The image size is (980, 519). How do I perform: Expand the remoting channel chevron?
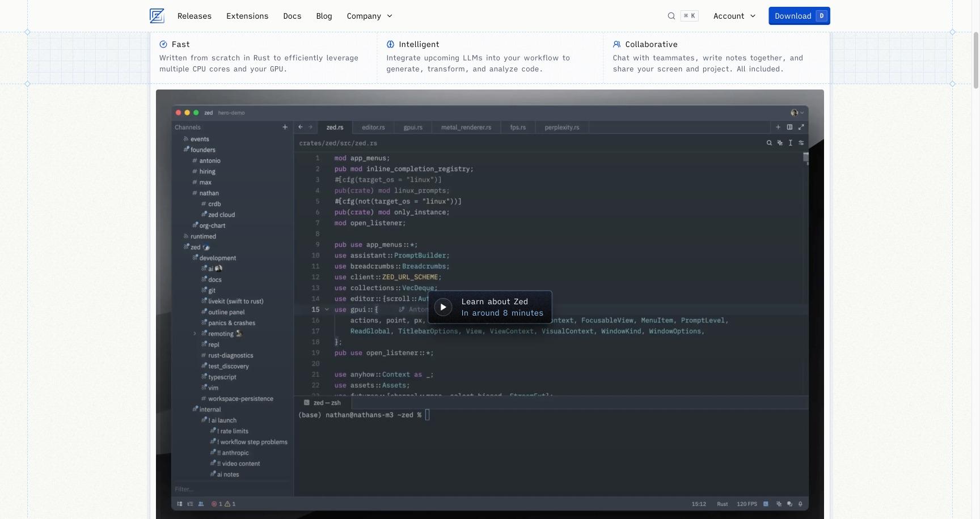(195, 334)
